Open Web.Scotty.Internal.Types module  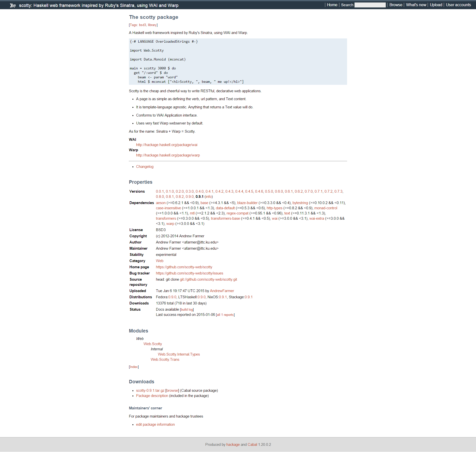point(179,354)
